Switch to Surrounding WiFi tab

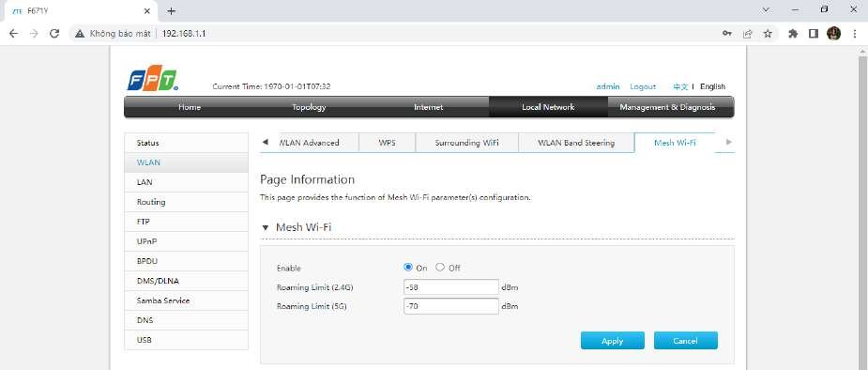(466, 143)
